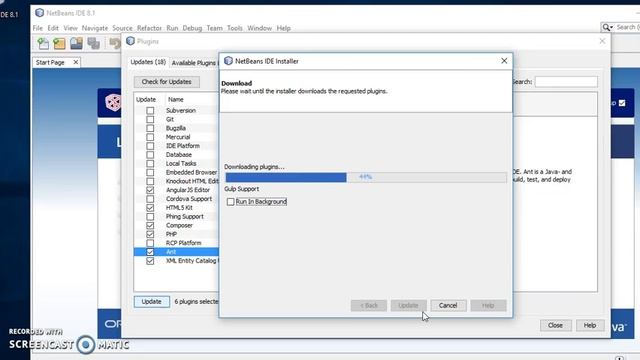Open the Source menu
This screenshot has width=640, height=360.
pos(122,28)
